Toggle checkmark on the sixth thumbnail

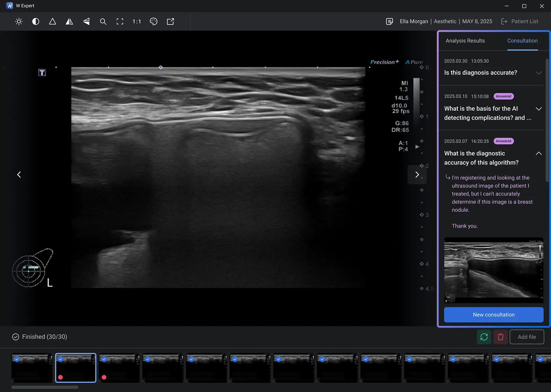[x=235, y=359]
